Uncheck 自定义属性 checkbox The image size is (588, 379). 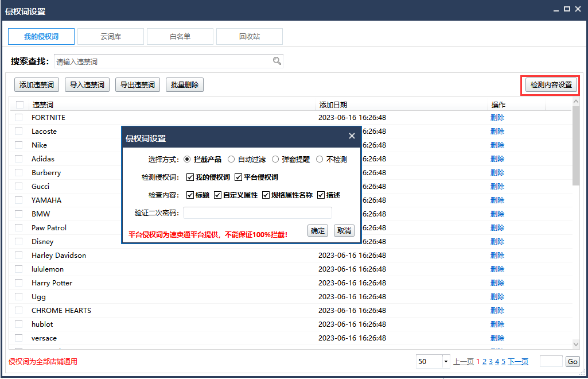[x=218, y=195]
